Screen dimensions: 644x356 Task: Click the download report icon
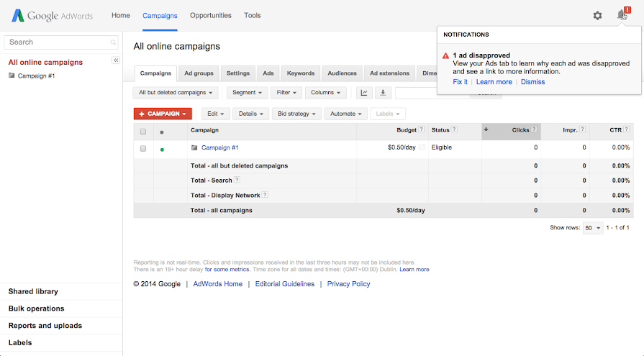(x=383, y=93)
